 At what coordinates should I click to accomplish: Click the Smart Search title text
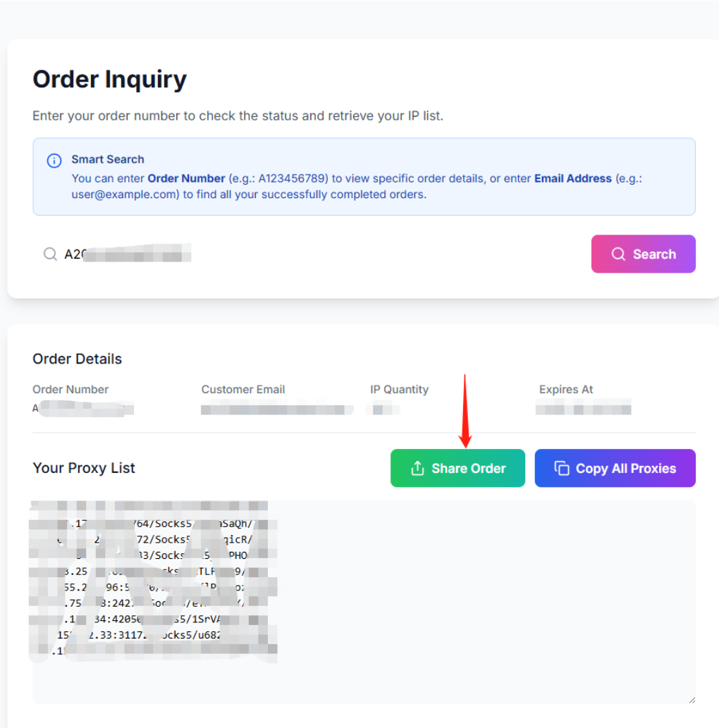tap(107, 159)
